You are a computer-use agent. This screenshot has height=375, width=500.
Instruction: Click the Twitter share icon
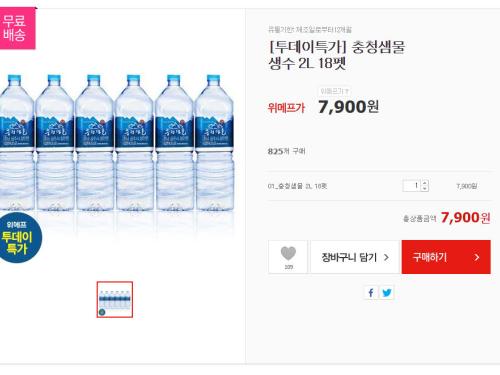(387, 293)
